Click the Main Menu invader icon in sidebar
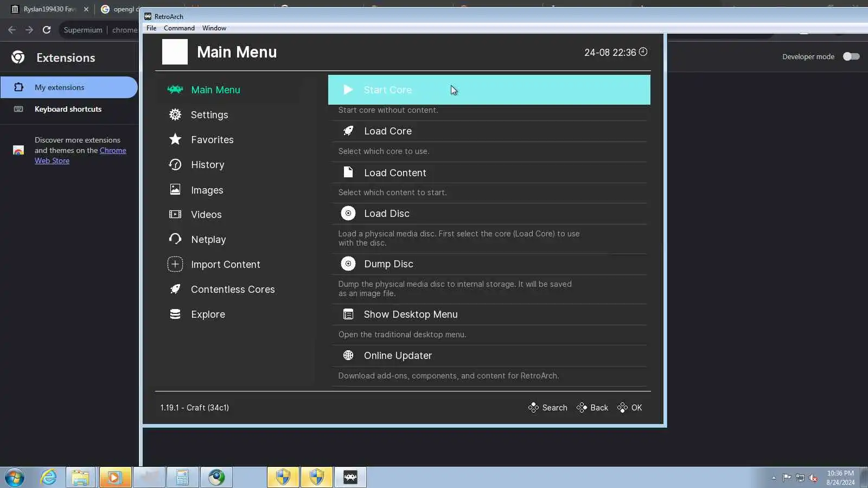 coord(175,89)
